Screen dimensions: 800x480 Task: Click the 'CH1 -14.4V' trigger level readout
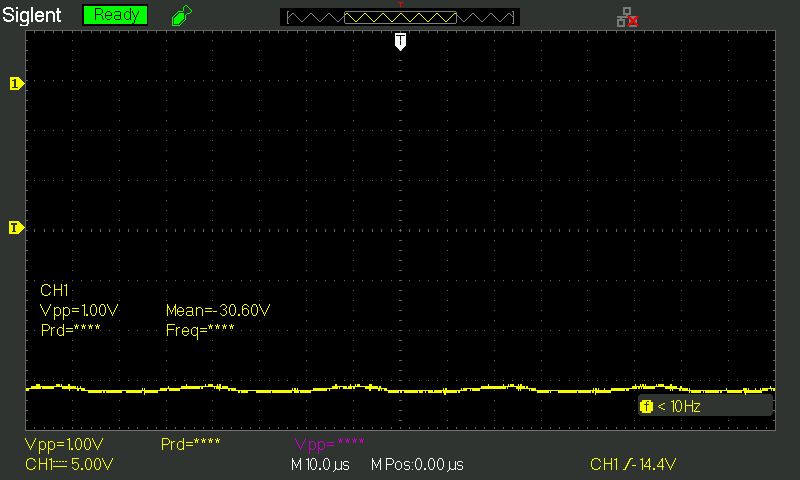[633, 464]
